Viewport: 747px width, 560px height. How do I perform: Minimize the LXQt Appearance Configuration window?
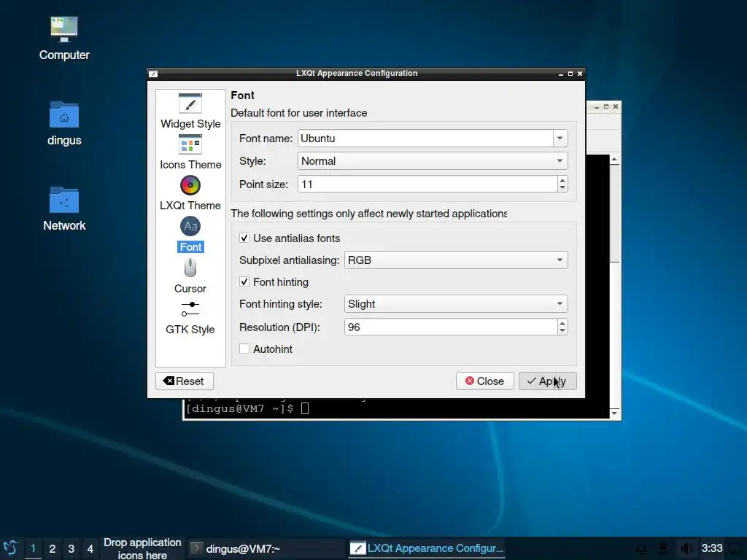point(561,74)
